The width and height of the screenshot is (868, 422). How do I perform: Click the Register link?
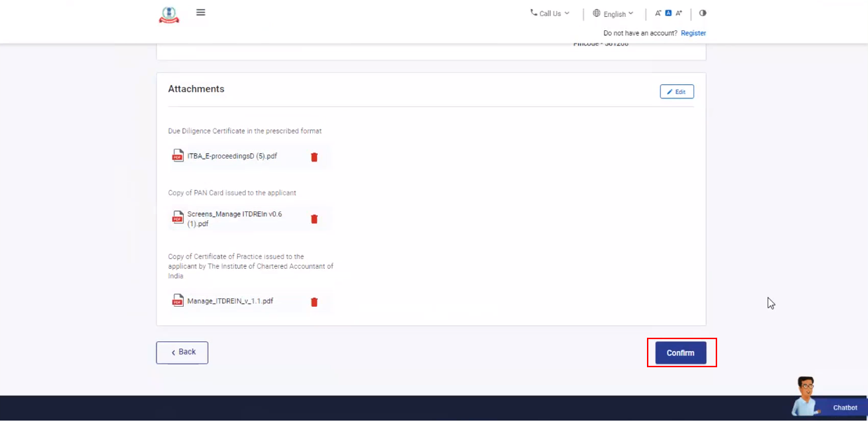(693, 33)
